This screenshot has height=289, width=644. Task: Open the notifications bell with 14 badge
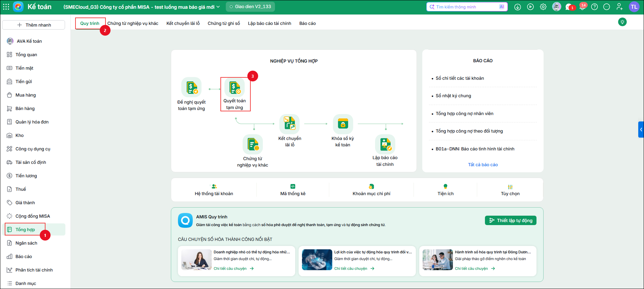(582, 7)
